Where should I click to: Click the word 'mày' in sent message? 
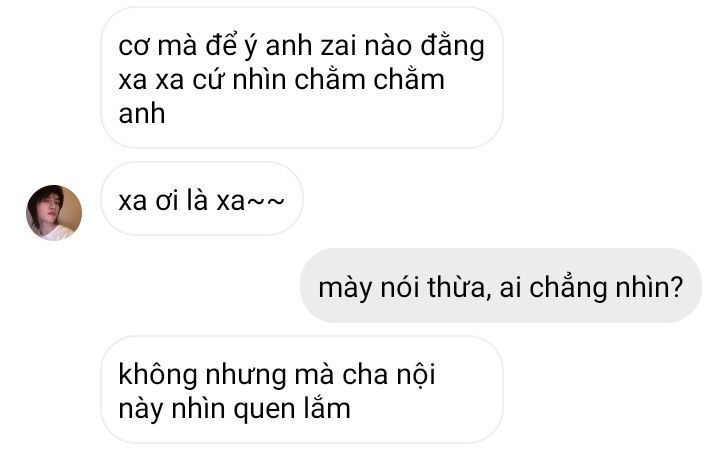(x=345, y=289)
